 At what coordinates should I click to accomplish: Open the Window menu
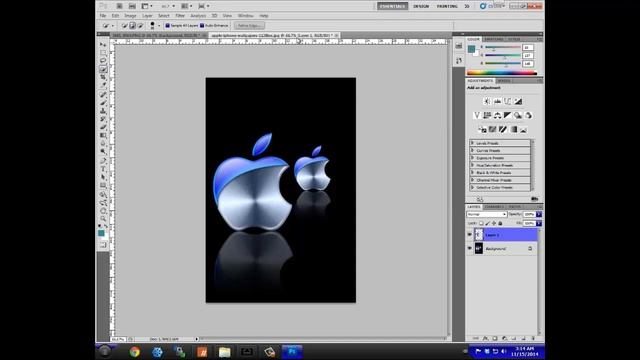click(246, 16)
